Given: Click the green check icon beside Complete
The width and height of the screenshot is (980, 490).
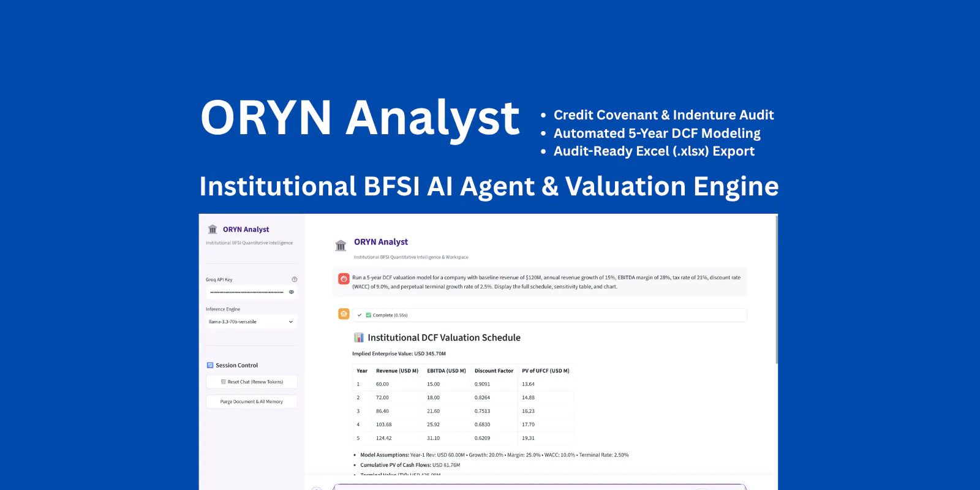Looking at the screenshot, I should coord(369,315).
